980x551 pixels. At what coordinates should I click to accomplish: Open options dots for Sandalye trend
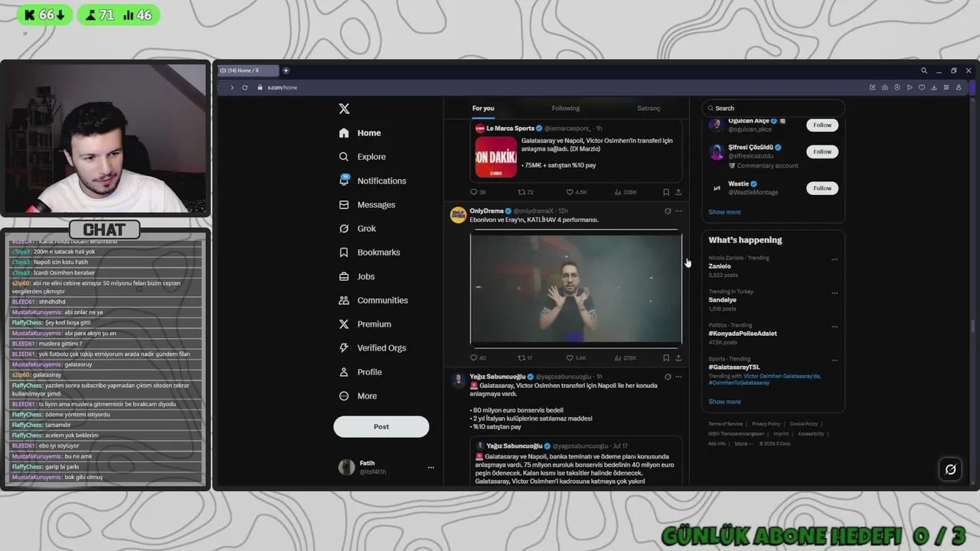[x=835, y=292]
